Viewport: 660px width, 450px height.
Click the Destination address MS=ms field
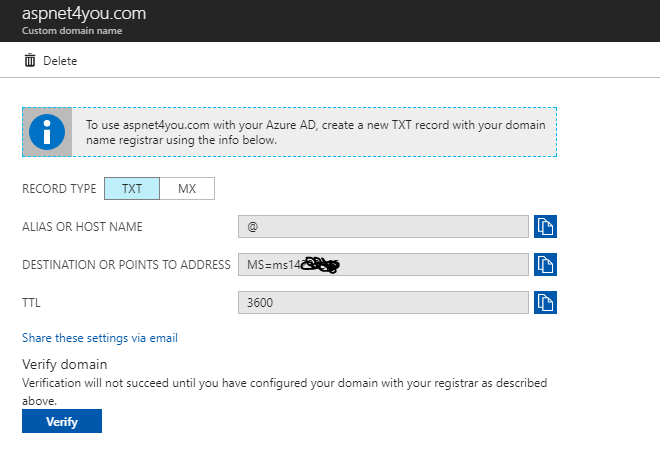(x=383, y=264)
